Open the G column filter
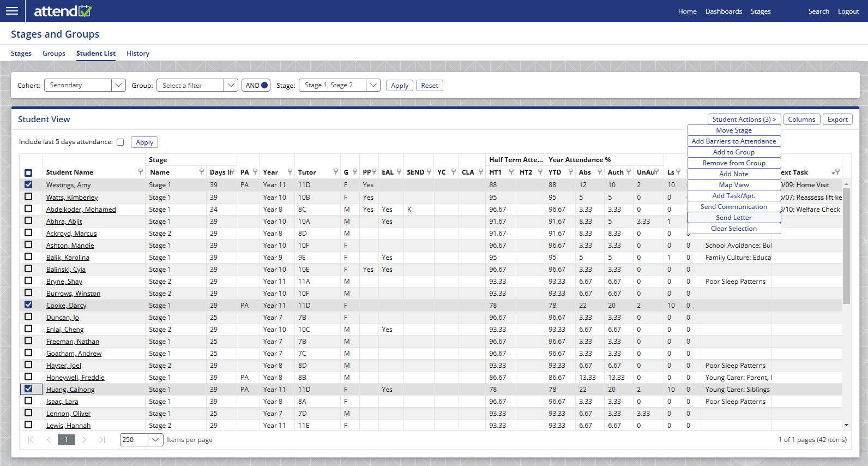The width and height of the screenshot is (868, 466). coord(355,172)
